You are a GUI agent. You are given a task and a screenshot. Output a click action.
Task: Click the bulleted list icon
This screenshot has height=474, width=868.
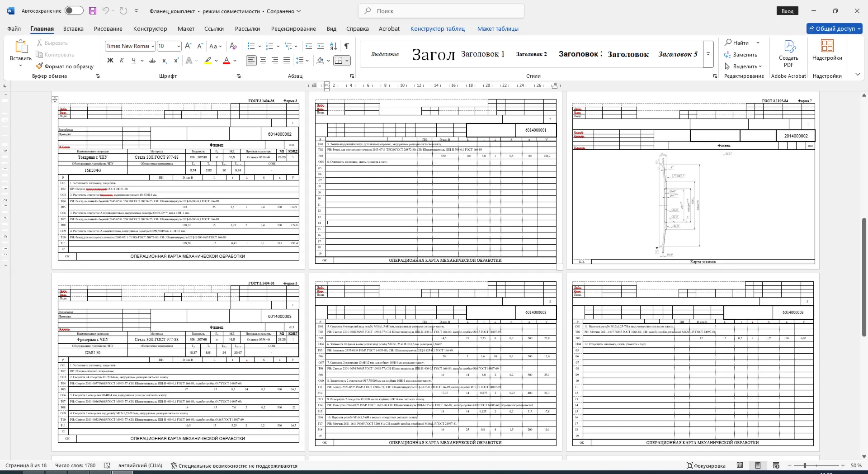(x=251, y=46)
